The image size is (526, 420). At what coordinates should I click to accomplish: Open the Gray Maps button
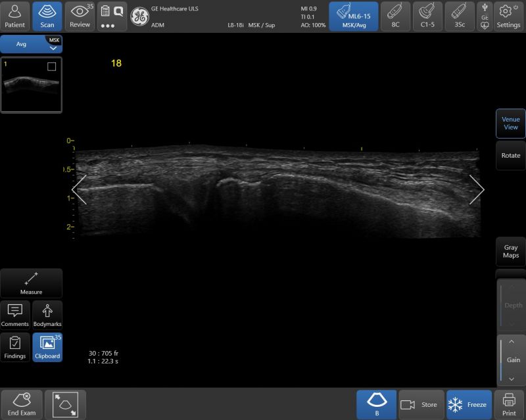[511, 251]
